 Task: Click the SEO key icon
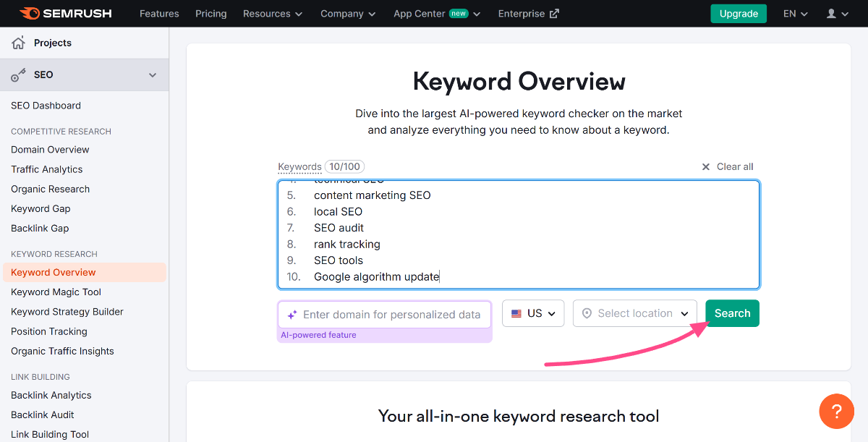[x=18, y=75]
